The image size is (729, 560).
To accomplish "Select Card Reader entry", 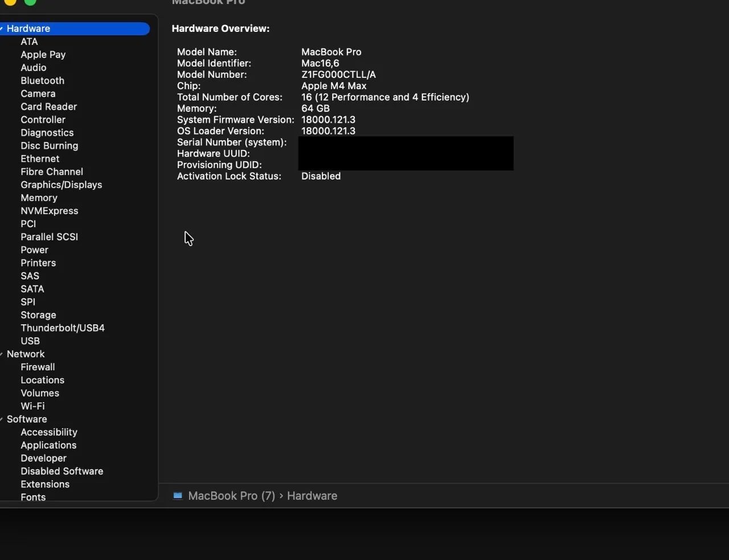I will [49, 107].
